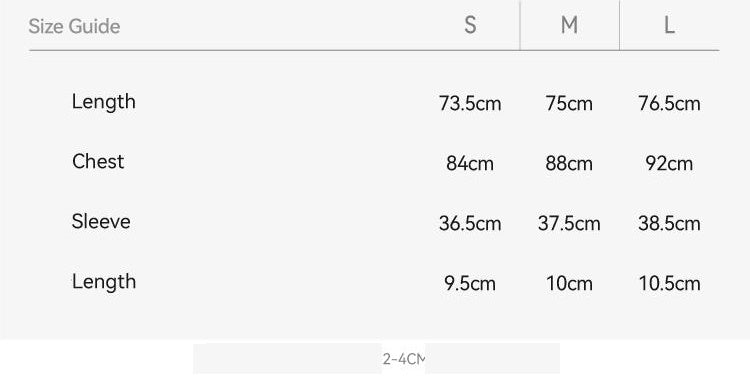Click the 73.5cm length value
750x382 pixels.
pyautogui.click(x=470, y=103)
